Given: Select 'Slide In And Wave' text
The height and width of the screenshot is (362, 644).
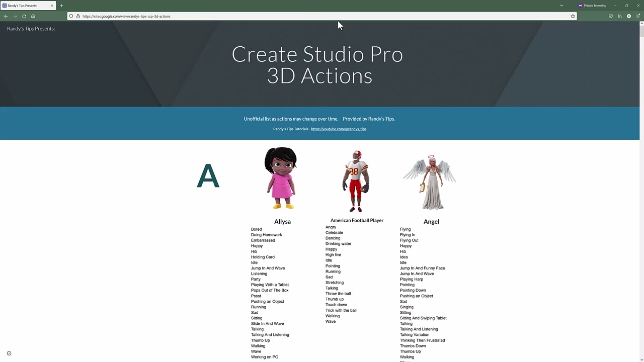Looking at the screenshot, I should tap(267, 324).
